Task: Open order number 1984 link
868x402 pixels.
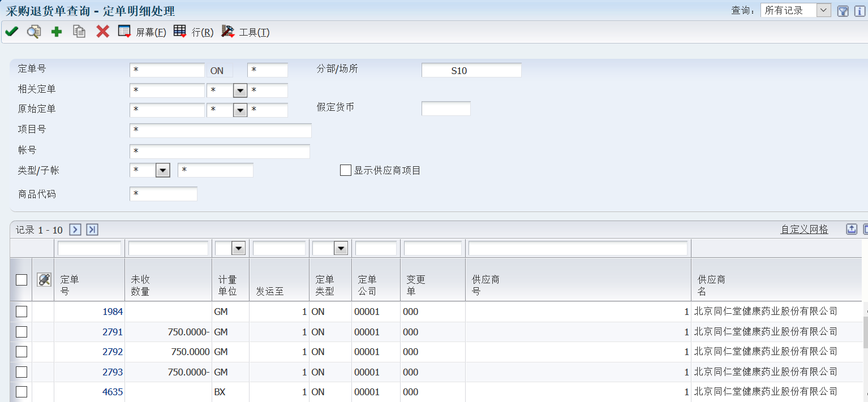Action: pyautogui.click(x=113, y=312)
